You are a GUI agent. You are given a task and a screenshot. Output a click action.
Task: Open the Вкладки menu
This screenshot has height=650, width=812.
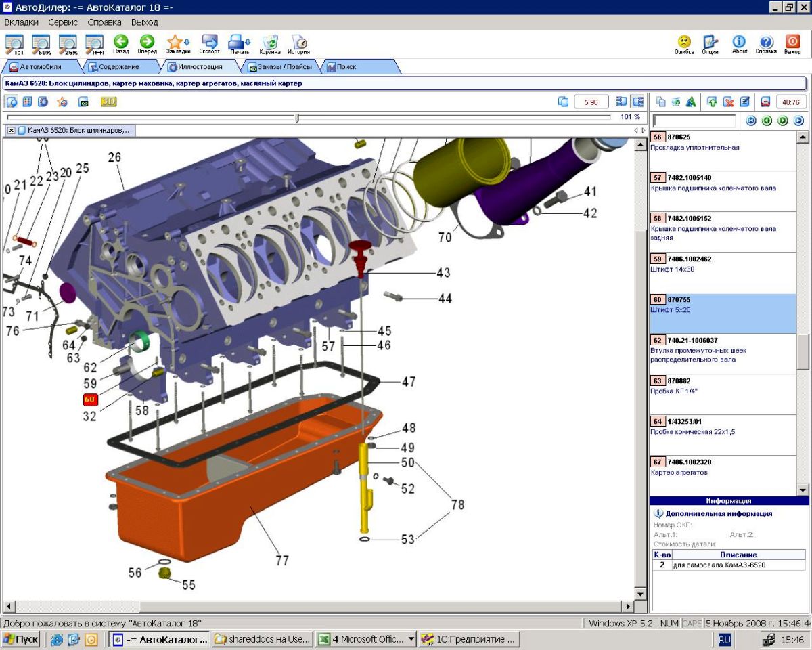click(x=21, y=22)
